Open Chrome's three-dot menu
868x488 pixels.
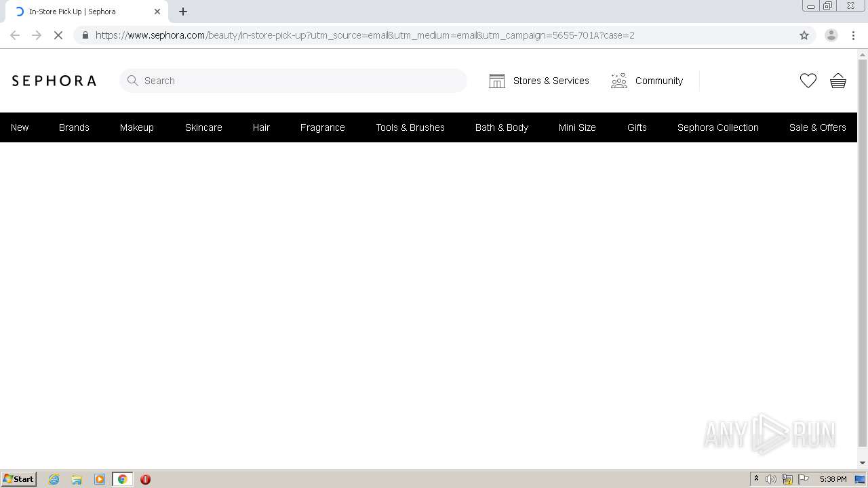click(x=853, y=35)
